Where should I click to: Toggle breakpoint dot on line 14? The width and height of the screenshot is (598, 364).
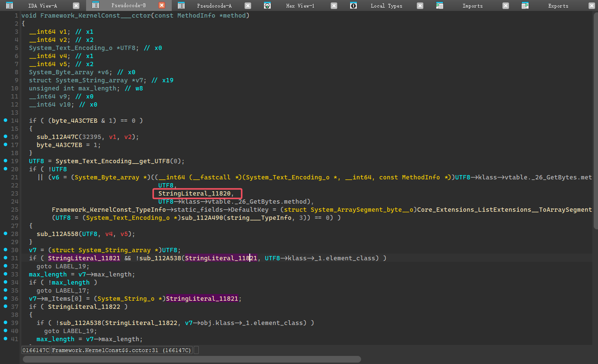[4, 120]
